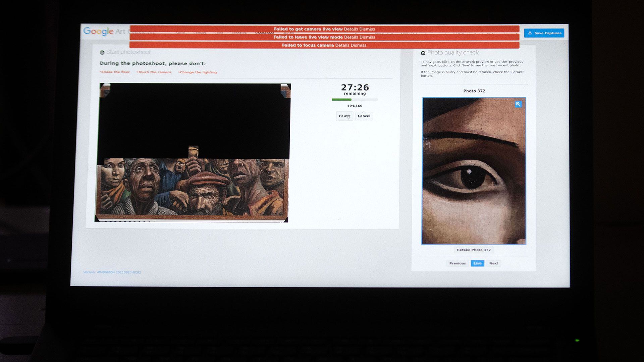Click the Google Art logo

pos(105,31)
